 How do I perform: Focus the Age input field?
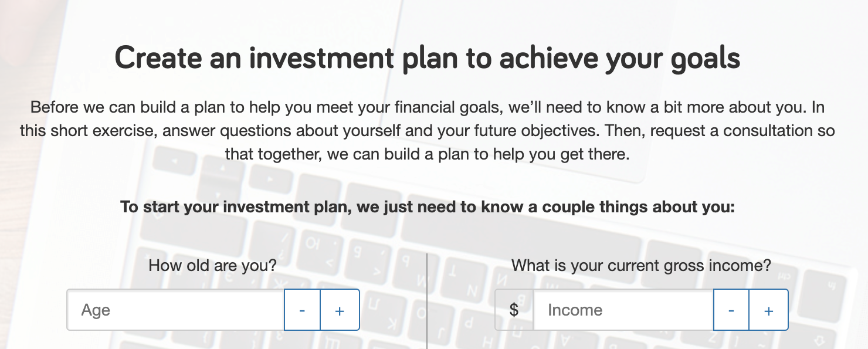click(x=175, y=310)
